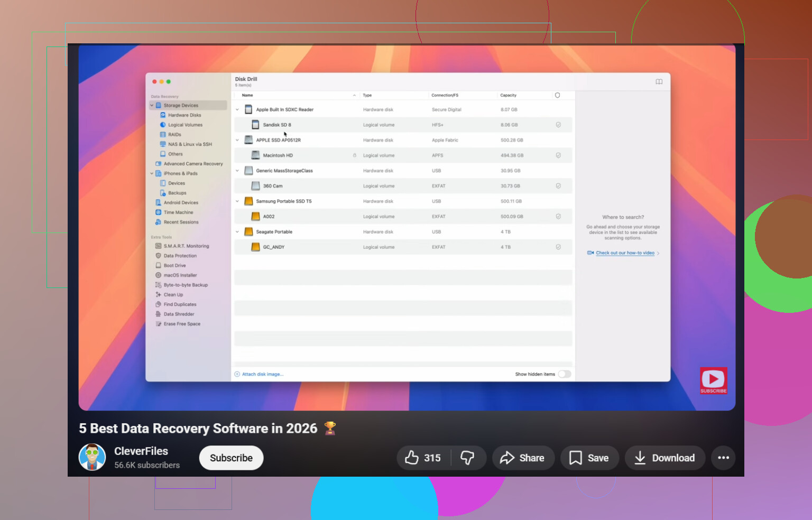The image size is (812, 520).
Task: Click the Attach disk image link
Action: click(259, 374)
